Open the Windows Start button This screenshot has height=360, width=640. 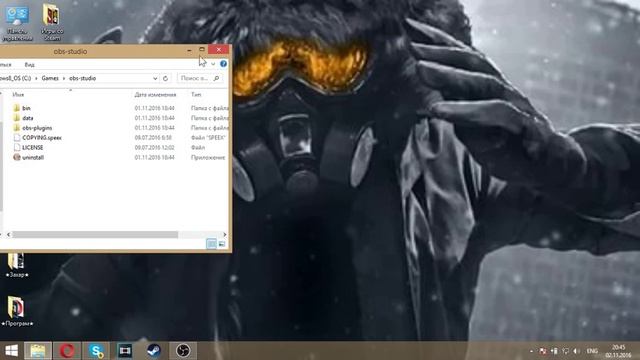tap(11, 351)
